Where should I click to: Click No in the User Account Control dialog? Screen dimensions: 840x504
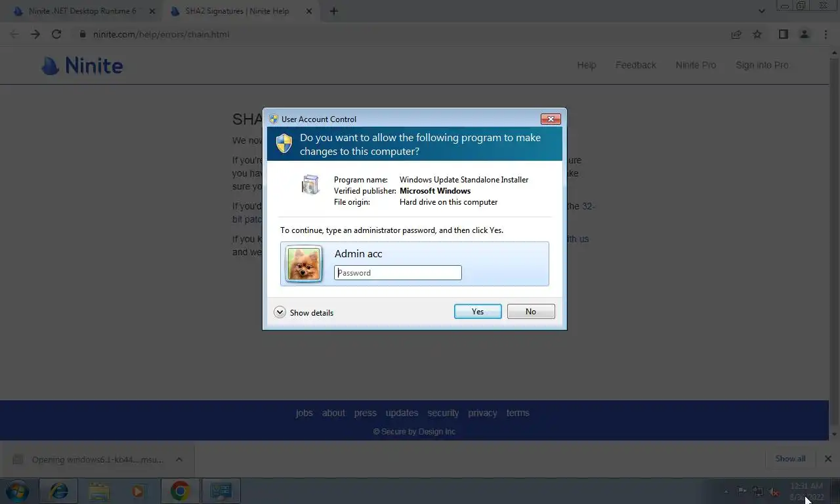(x=531, y=312)
